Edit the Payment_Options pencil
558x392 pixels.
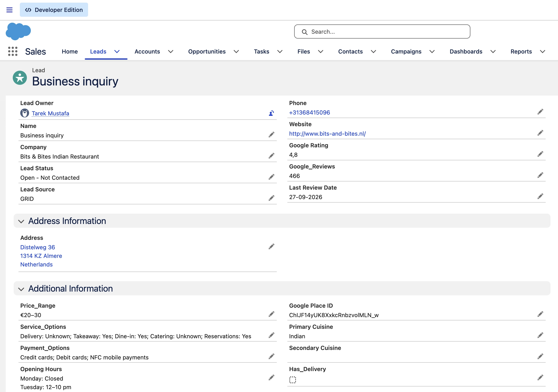point(272,357)
